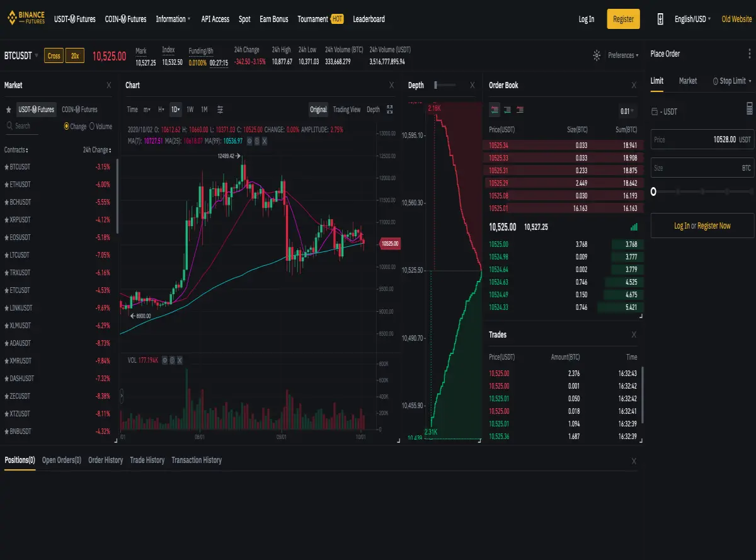Remove the MA indicator with X

pos(265,140)
